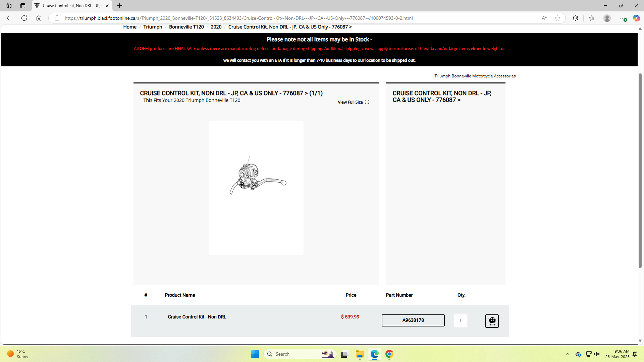Open Read Aloud icon

coord(544,18)
